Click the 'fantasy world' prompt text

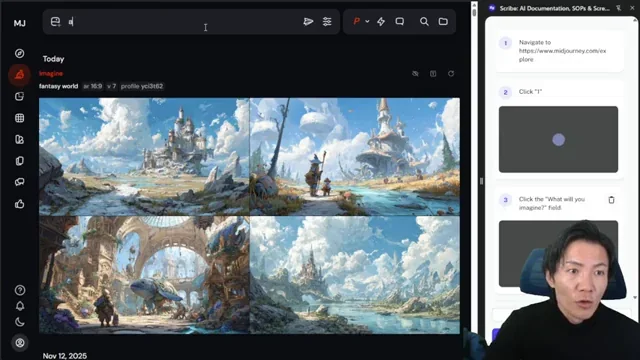58,86
